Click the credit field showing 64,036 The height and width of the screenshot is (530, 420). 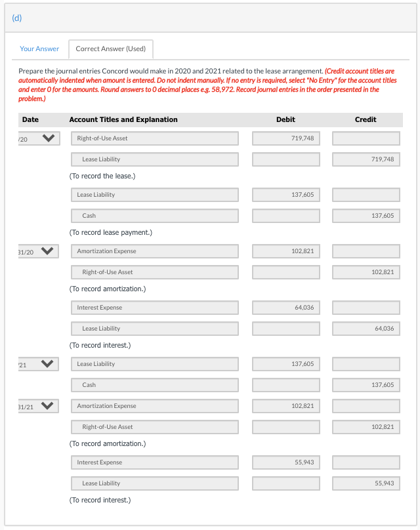click(365, 328)
